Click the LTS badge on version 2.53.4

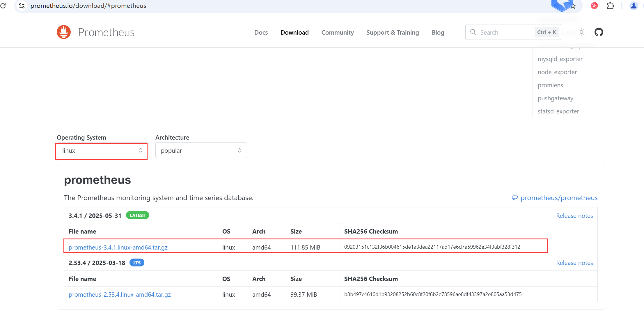136,262
